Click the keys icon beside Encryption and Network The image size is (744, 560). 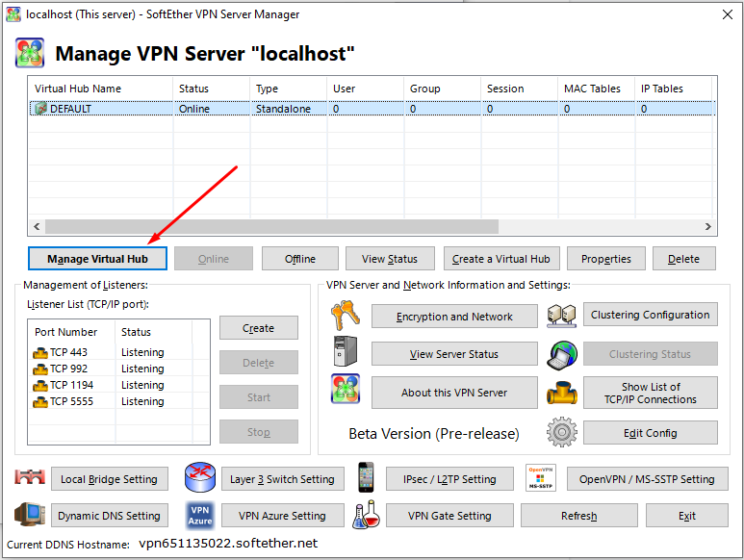[x=346, y=316]
